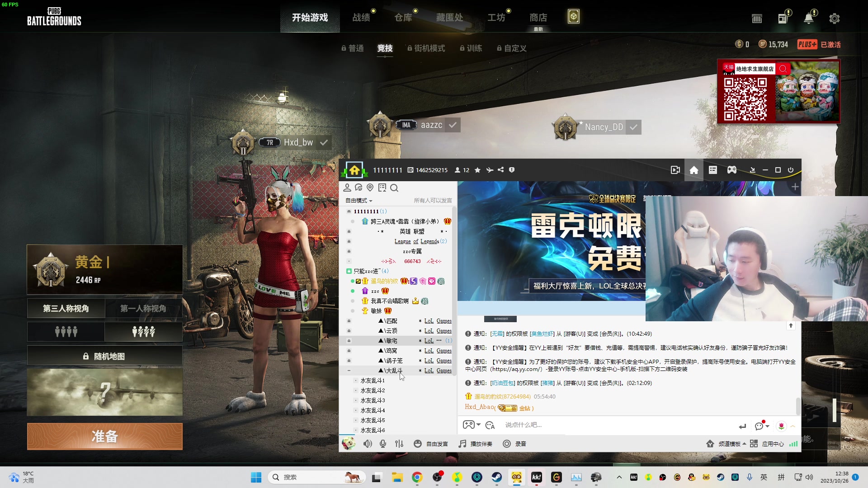Image resolution: width=868 pixels, height=488 pixels.
Task: Click the 准备 ready button
Action: click(105, 436)
